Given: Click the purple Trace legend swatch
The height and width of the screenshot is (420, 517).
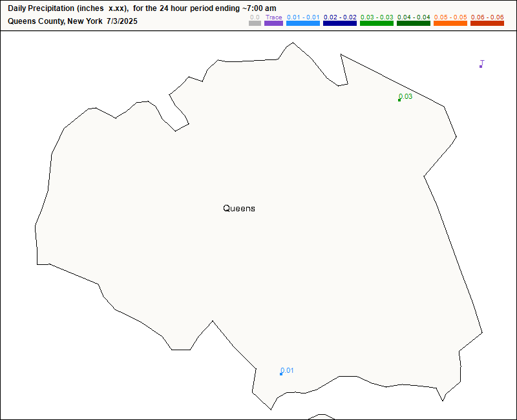Looking at the screenshot, I should click(x=273, y=23).
